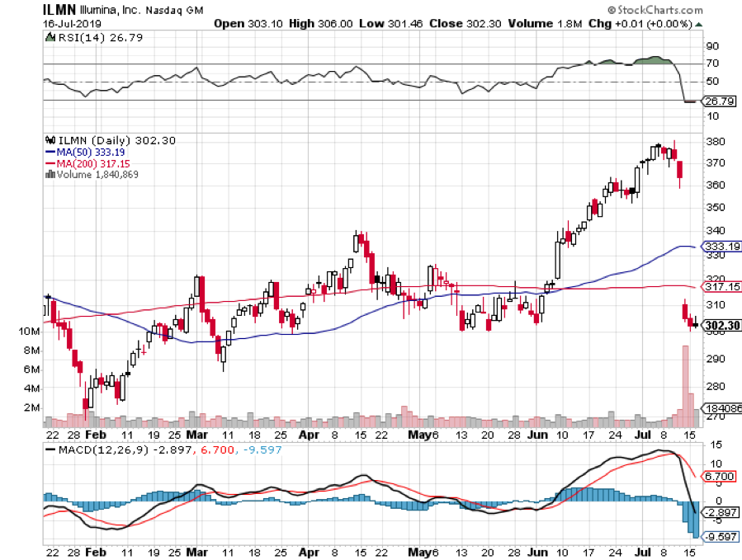This screenshot has width=742, height=560.
Task: Click the 380 price axis label
Action: pos(715,141)
